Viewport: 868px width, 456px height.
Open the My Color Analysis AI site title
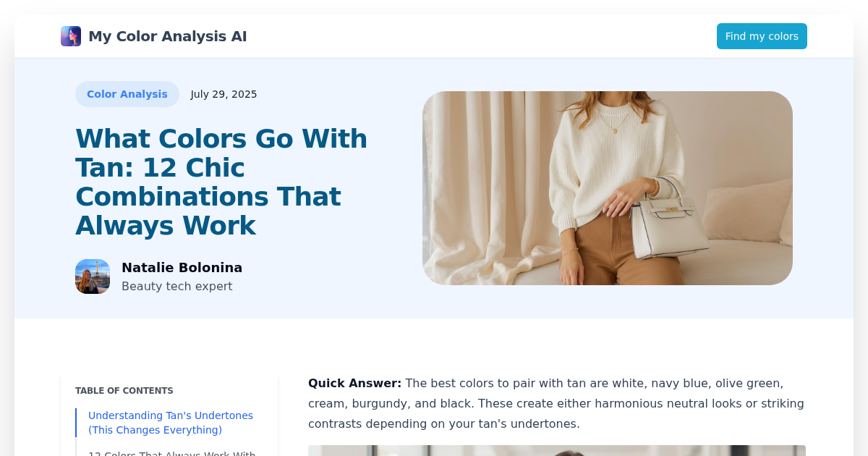tap(167, 36)
